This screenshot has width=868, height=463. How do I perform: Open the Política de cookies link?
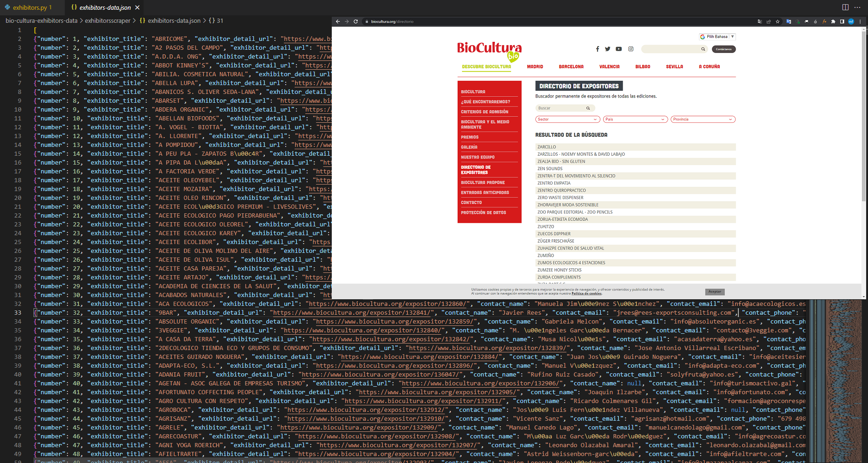[586, 294]
